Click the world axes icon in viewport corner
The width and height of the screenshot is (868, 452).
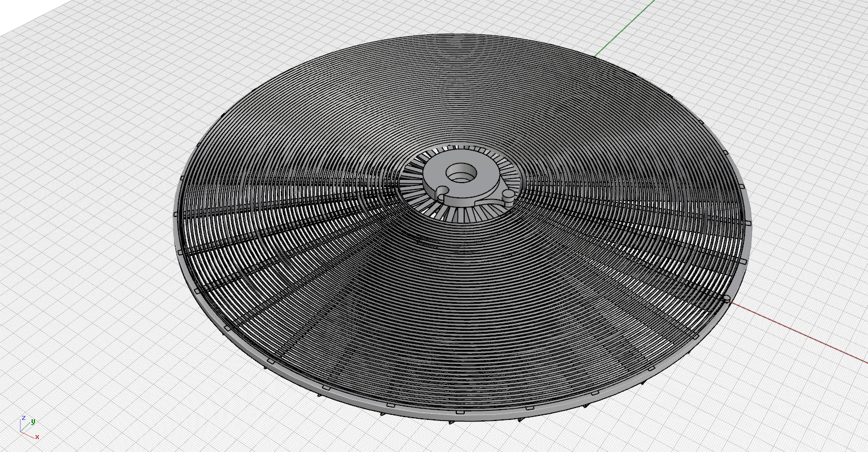(x=29, y=427)
